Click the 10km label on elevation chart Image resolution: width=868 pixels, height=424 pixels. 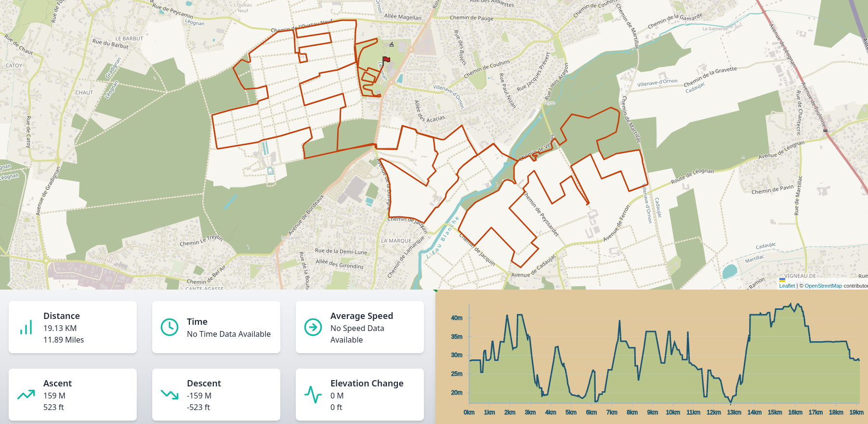point(673,412)
